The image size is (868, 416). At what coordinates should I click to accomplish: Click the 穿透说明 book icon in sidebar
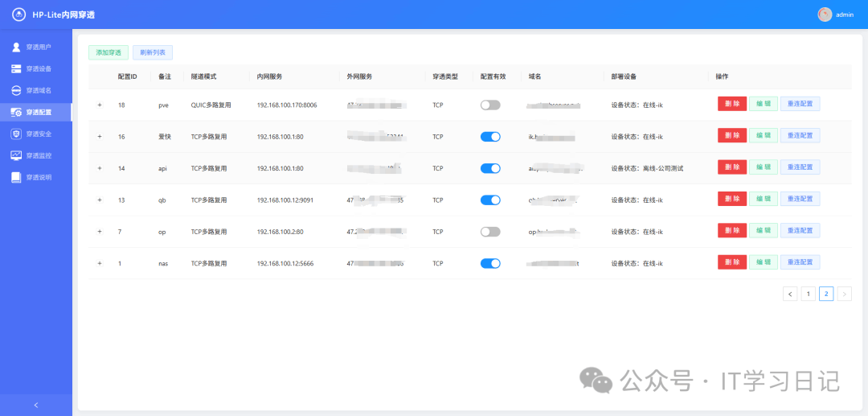(16, 177)
